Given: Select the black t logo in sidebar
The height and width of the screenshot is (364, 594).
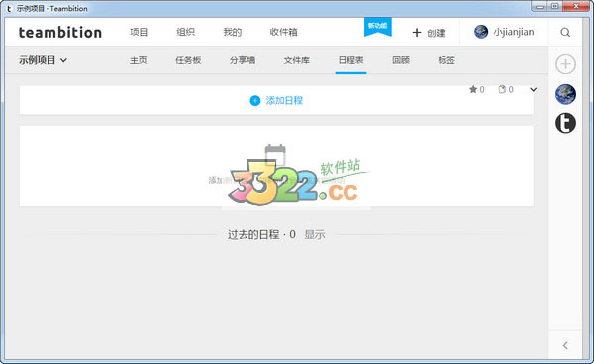Looking at the screenshot, I should 565,123.
